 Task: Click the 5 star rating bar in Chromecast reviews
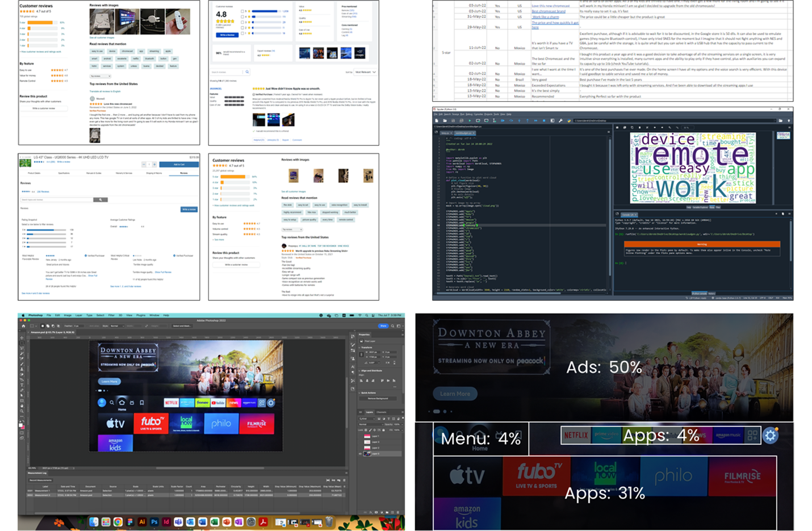43,23
